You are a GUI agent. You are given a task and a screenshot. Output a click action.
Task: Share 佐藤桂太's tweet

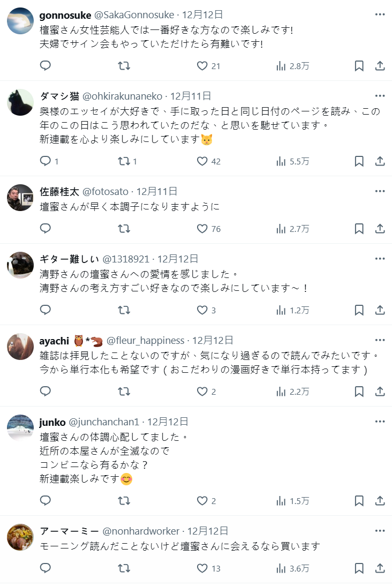(x=380, y=229)
